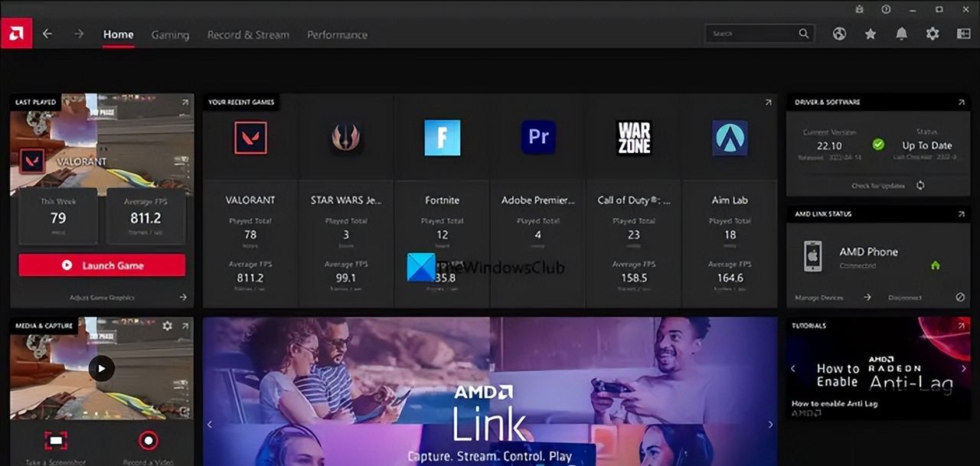Screen dimensions: 980x466
Task: Toggle the sidebar panel layout icon
Action: [x=964, y=34]
